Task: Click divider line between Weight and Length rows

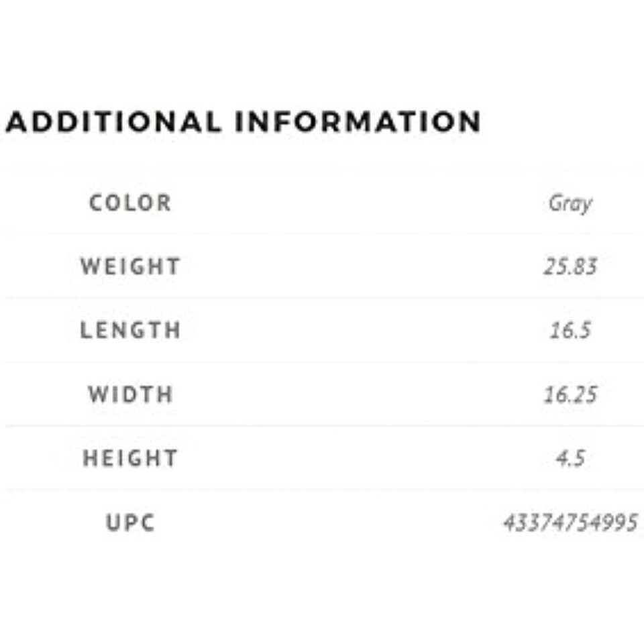Action: (322, 298)
